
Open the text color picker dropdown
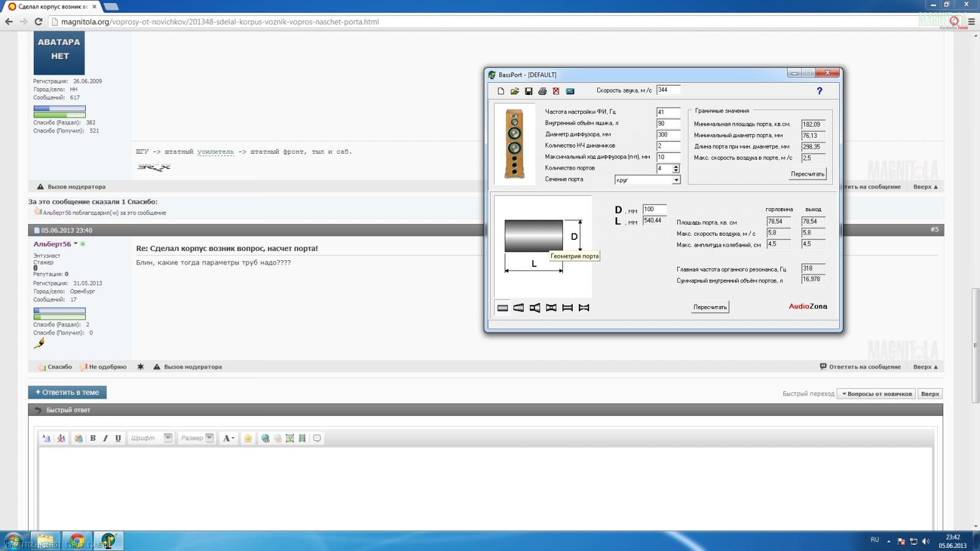pos(228,438)
